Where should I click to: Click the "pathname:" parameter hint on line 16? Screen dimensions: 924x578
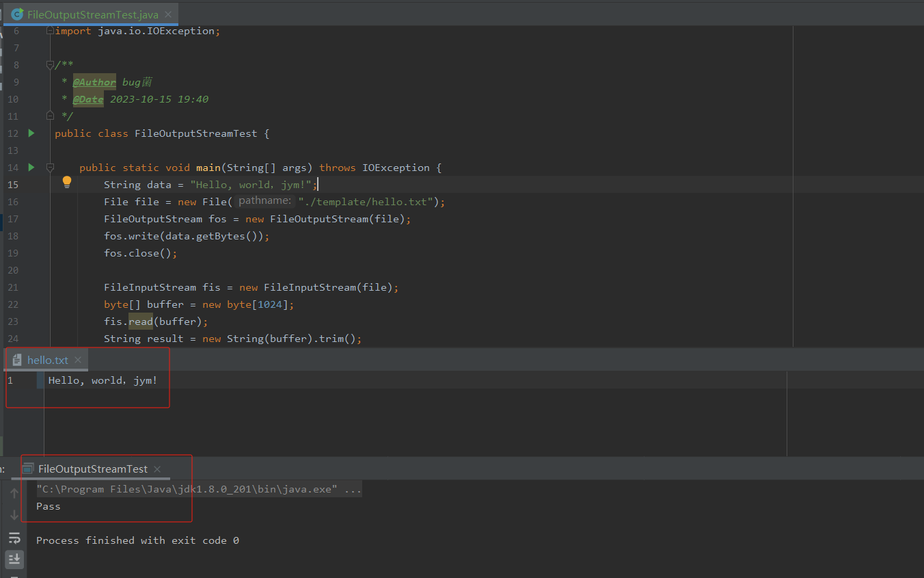click(265, 201)
